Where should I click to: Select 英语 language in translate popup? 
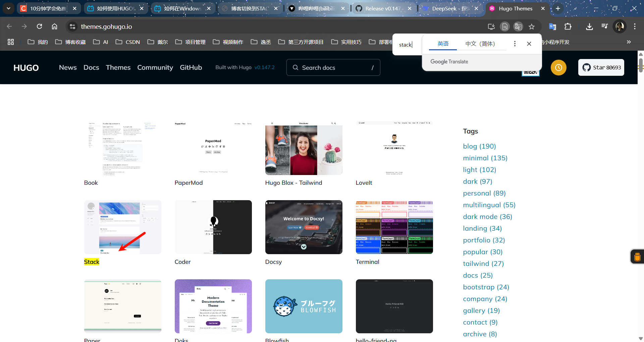tap(443, 44)
